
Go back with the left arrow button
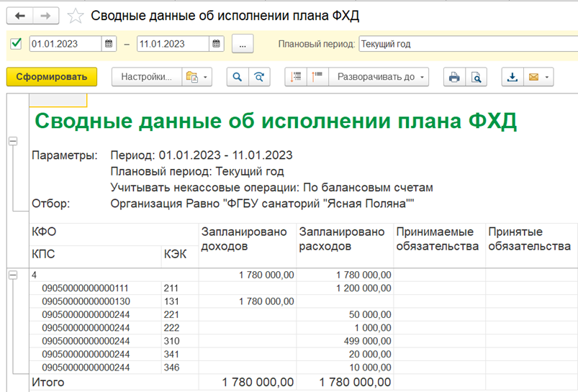(x=20, y=16)
